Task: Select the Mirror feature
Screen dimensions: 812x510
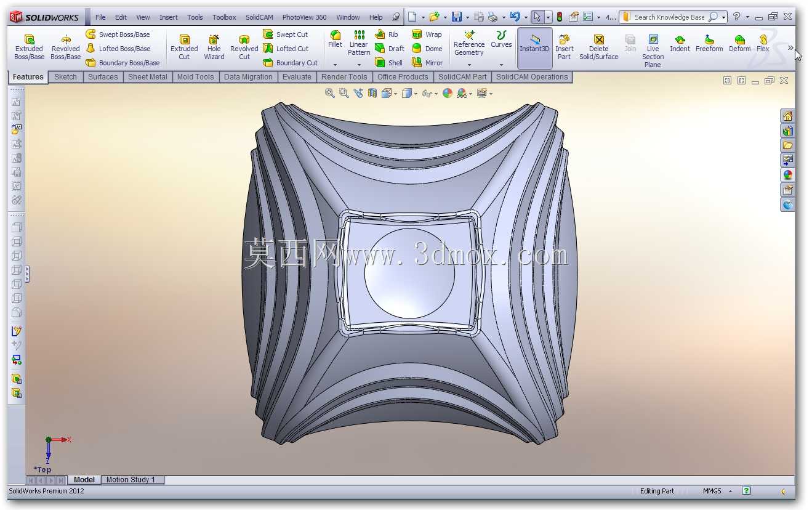Action: (427, 63)
